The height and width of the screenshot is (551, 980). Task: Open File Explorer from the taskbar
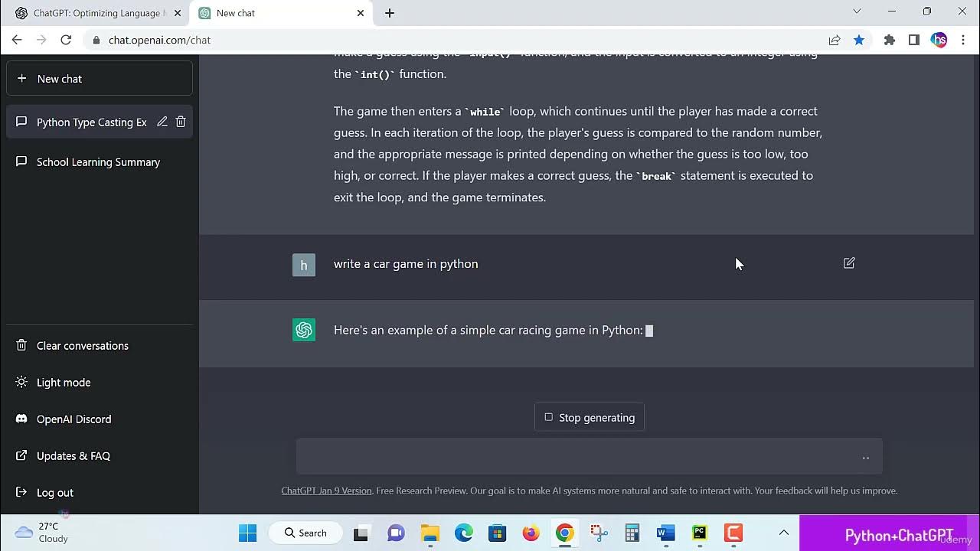430,533
